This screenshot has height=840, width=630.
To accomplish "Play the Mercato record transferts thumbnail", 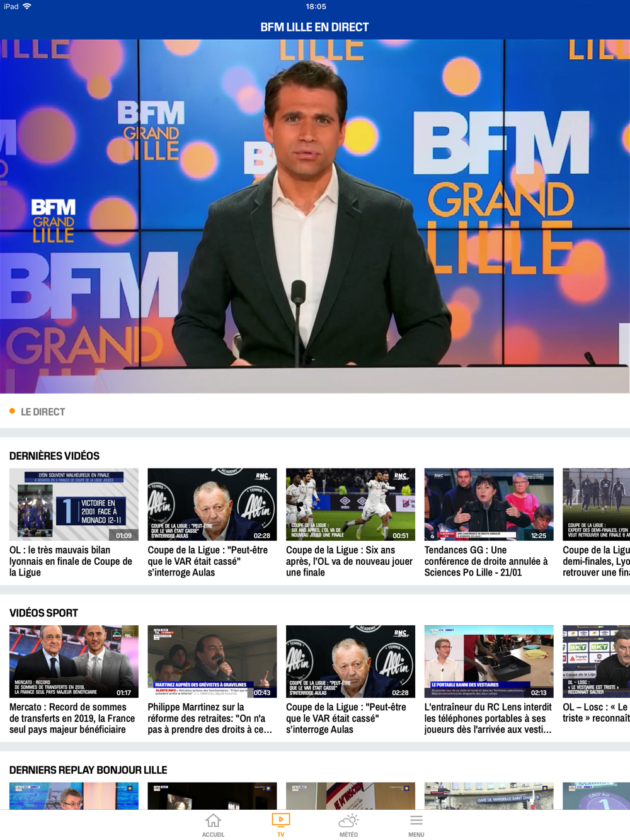I will [x=74, y=661].
